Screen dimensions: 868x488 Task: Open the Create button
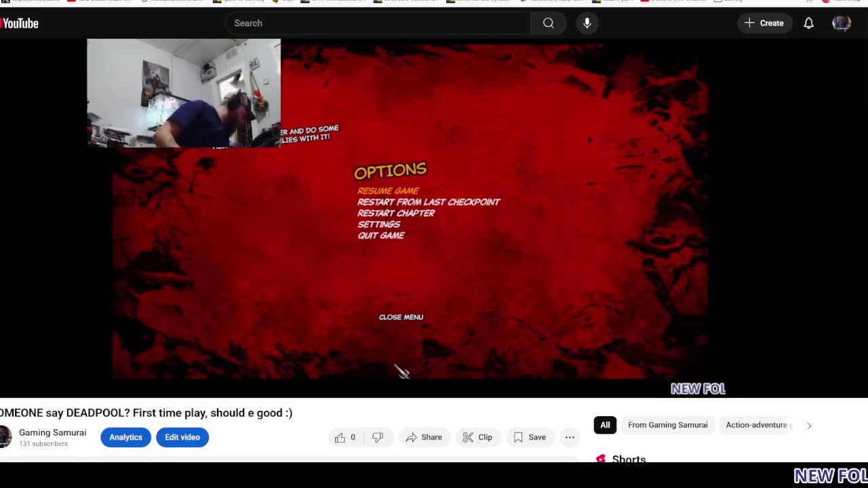pyautogui.click(x=765, y=23)
